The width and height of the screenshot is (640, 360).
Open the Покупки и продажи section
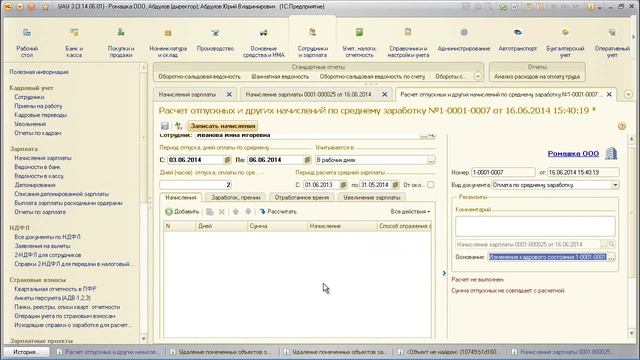[121, 42]
